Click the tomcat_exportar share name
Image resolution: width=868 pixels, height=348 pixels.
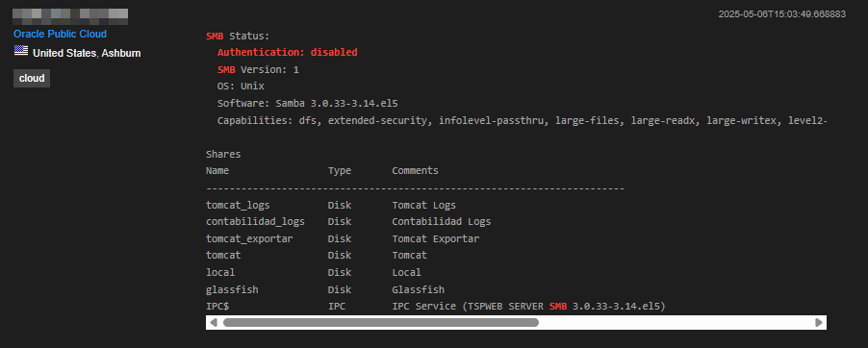[x=249, y=239]
